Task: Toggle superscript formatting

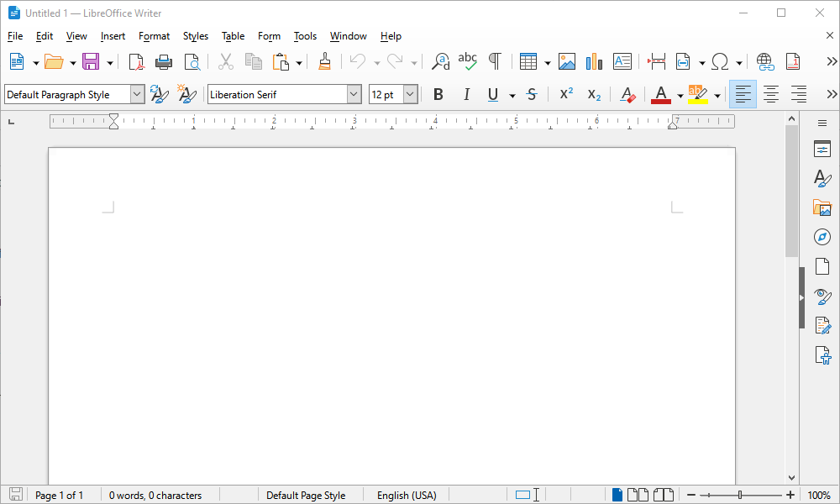Action: point(565,94)
